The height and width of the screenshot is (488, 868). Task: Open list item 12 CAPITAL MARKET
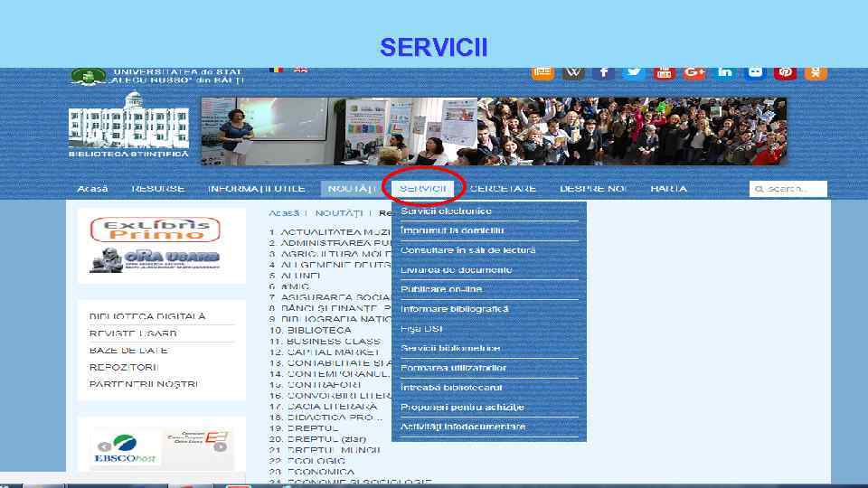[325, 352]
